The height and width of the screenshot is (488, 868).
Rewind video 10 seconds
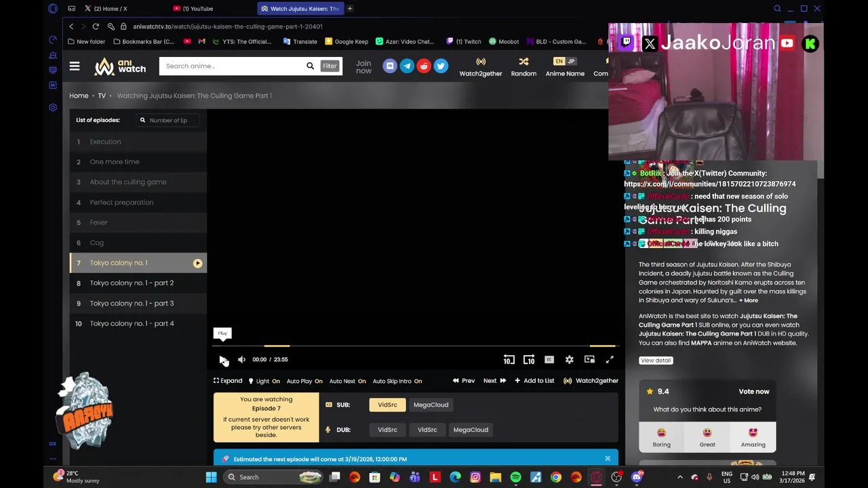(509, 360)
